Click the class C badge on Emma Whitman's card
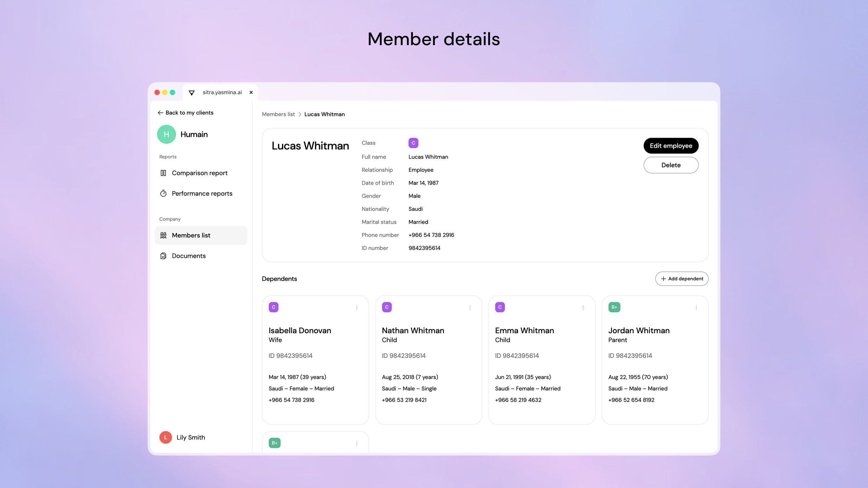Image resolution: width=868 pixels, height=488 pixels. pyautogui.click(x=500, y=307)
